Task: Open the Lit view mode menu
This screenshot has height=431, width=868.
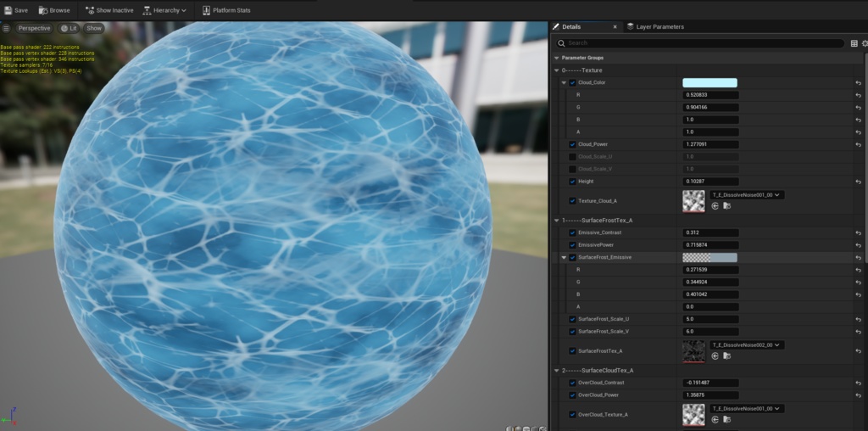Action: click(x=70, y=28)
